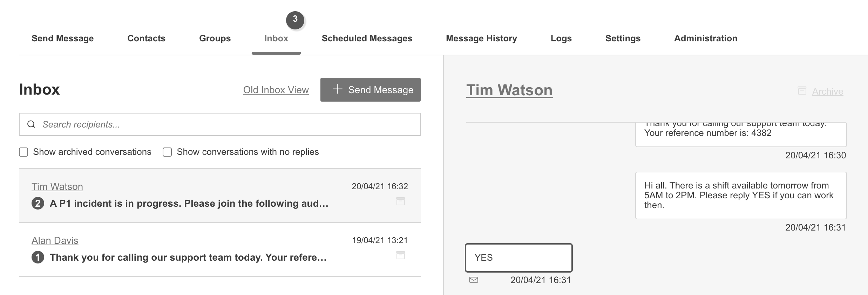Click the archive icon on Alan Davis's conversation
Image resolution: width=868 pixels, height=295 pixels.
pyautogui.click(x=400, y=255)
